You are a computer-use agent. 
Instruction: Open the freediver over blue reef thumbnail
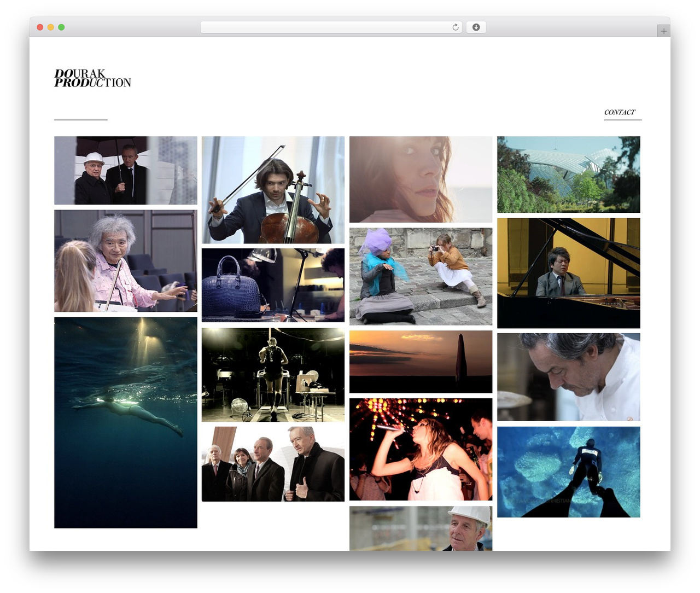[x=568, y=472]
